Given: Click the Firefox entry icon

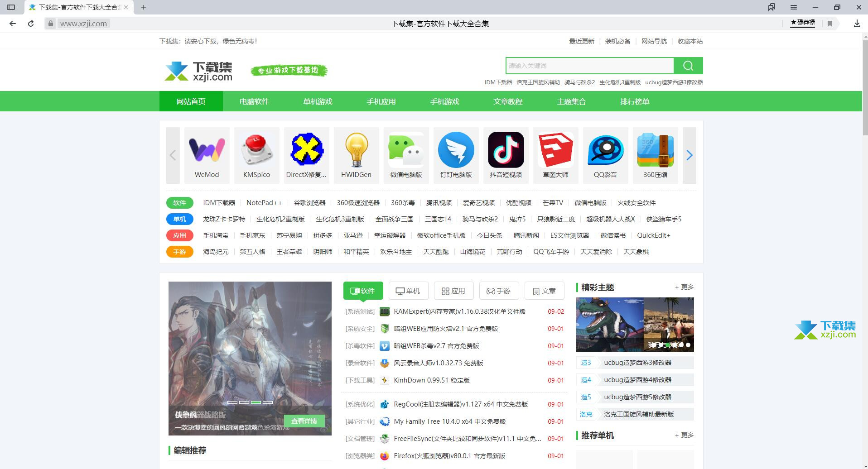Looking at the screenshot, I should pos(385,456).
